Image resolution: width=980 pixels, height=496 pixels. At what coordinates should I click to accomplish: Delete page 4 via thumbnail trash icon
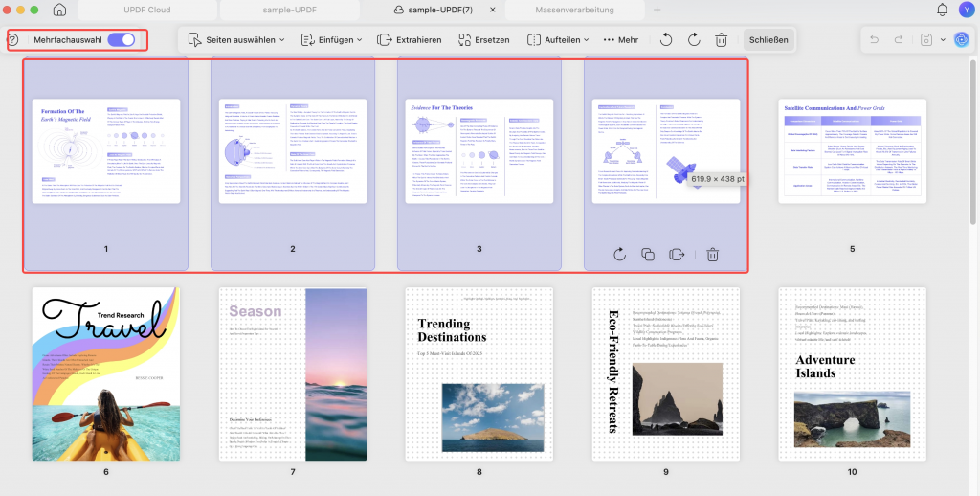click(712, 255)
